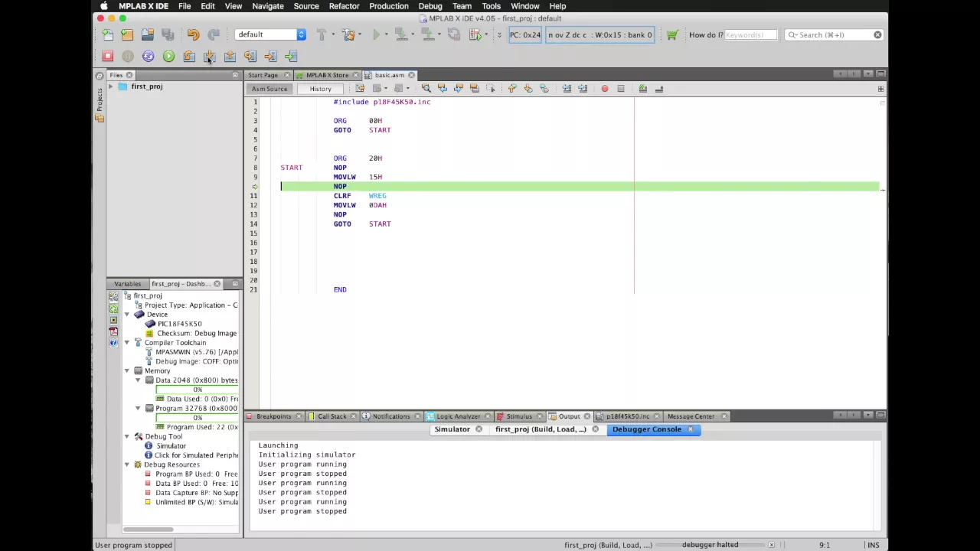Click the New File toolbar icon
This screenshot has width=980, height=551.
[x=107, y=34]
